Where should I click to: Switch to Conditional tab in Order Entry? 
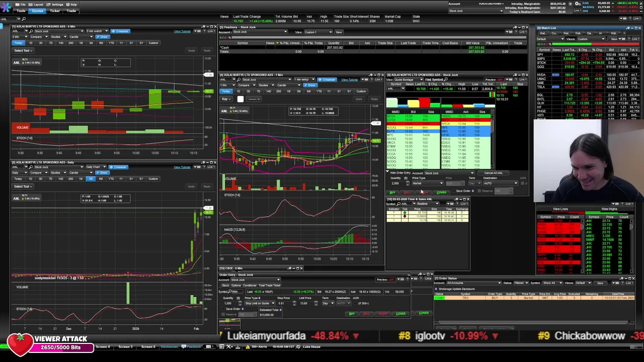[x=250, y=285]
